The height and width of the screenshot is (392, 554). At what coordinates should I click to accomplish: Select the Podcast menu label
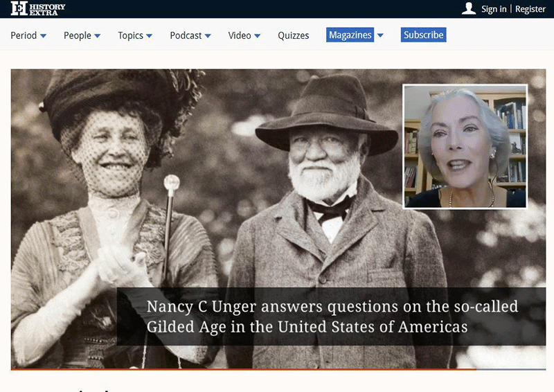pos(186,35)
